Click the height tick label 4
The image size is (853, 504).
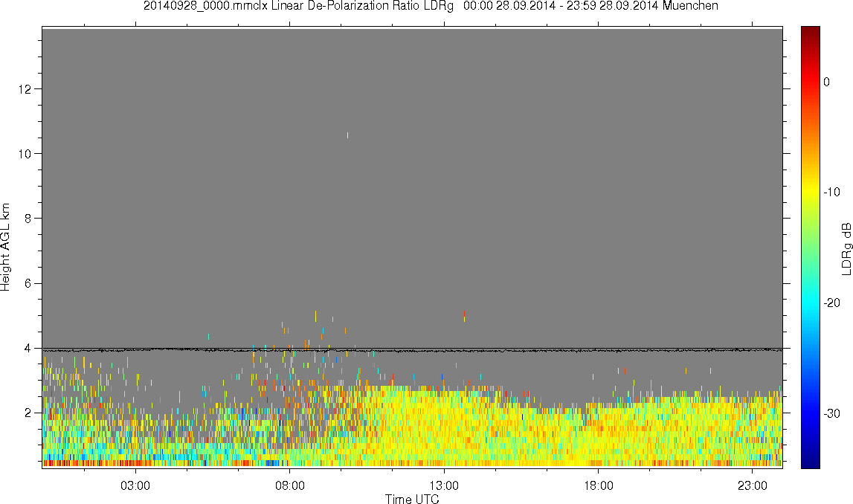point(29,348)
